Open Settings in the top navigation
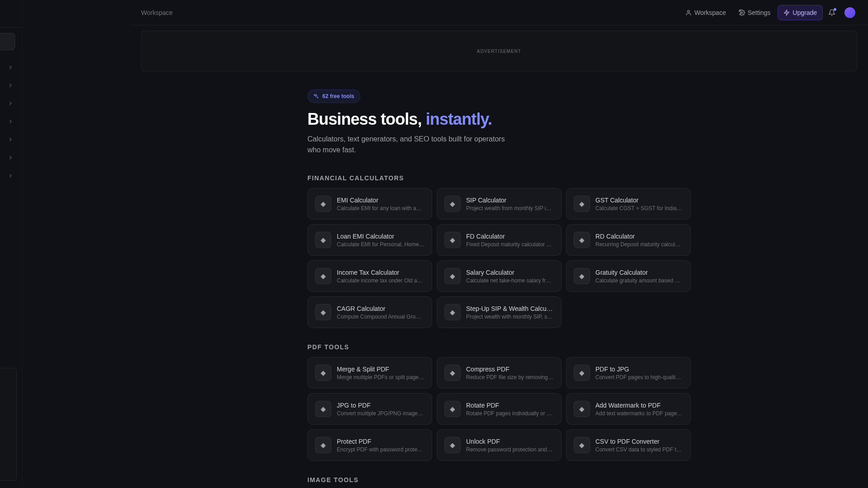This screenshot has height=488, width=868. coord(755,13)
